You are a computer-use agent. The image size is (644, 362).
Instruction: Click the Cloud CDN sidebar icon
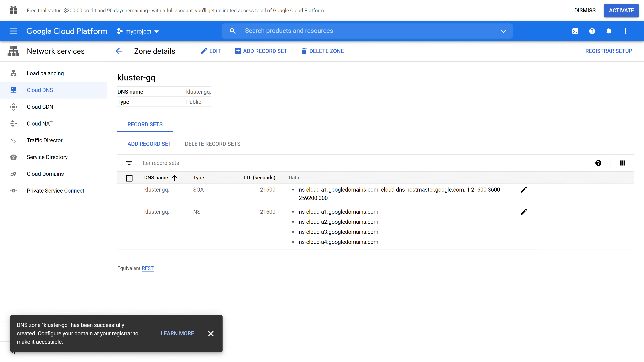click(x=13, y=107)
